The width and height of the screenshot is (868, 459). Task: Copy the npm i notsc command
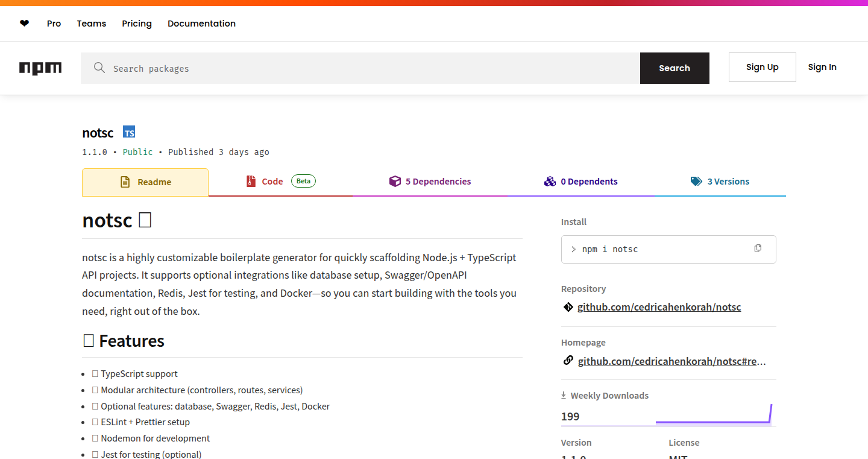coord(758,248)
